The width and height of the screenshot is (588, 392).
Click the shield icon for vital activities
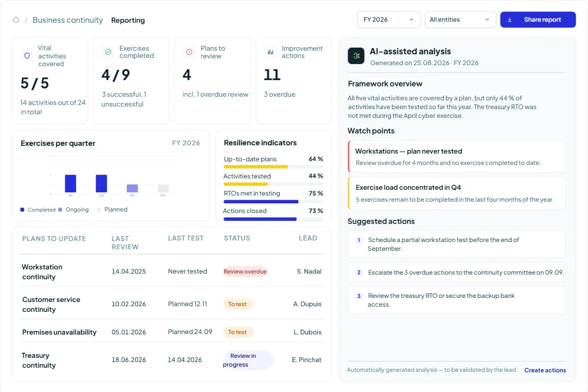27,56
